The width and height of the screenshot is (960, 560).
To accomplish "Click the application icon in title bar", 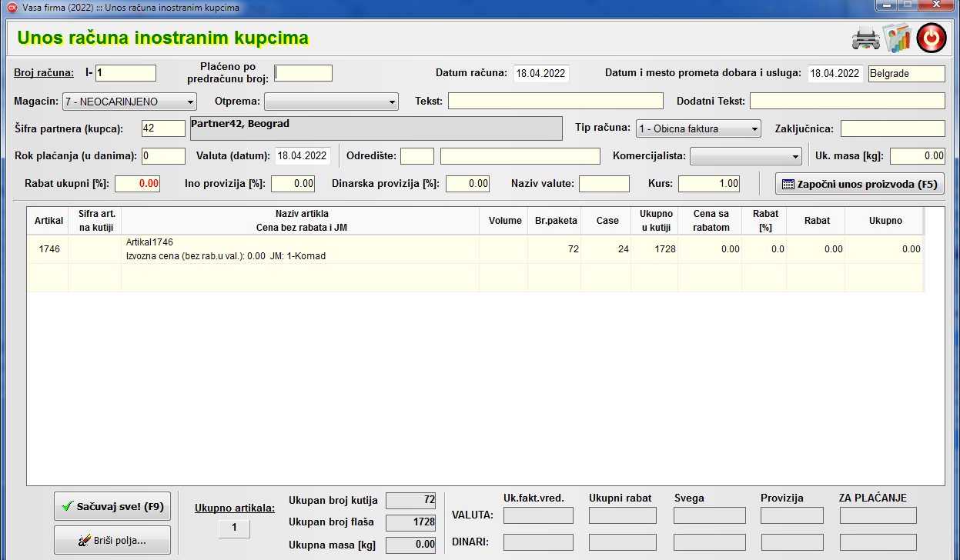I will 12,7.
